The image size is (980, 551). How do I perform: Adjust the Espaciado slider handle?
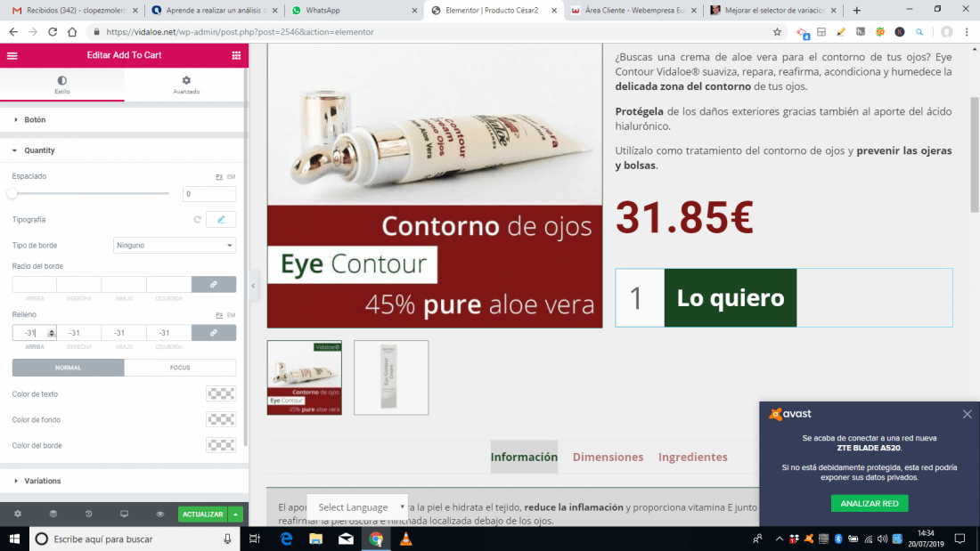pos(12,194)
